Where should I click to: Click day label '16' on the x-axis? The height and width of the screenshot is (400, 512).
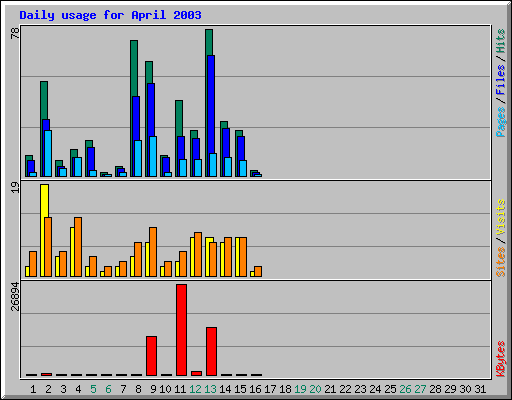pyautogui.click(x=255, y=389)
